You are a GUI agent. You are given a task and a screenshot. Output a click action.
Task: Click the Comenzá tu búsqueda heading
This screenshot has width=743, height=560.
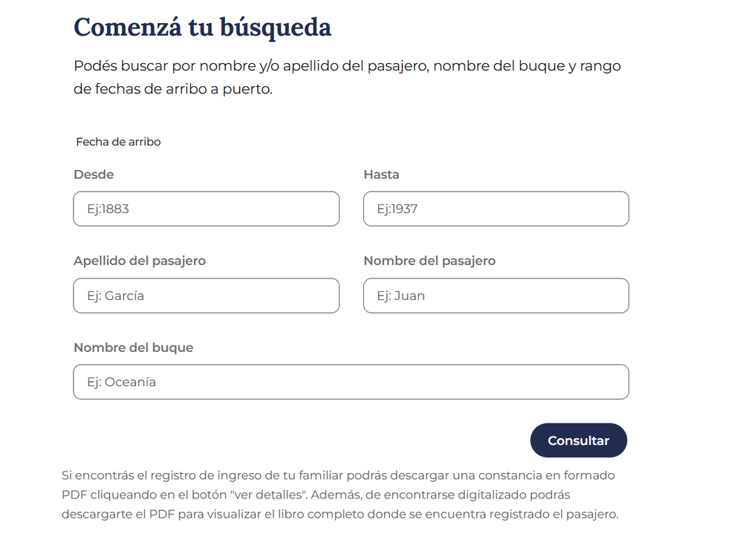coord(202,27)
